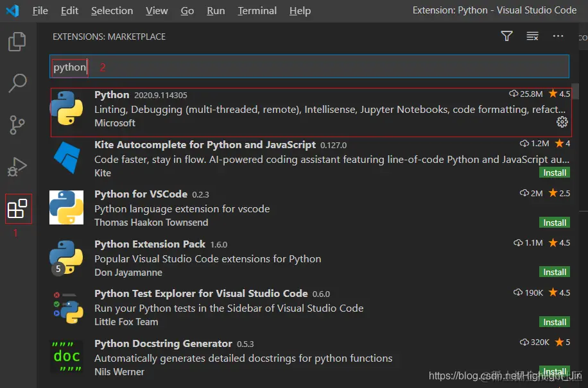Open the Run menu

click(216, 10)
